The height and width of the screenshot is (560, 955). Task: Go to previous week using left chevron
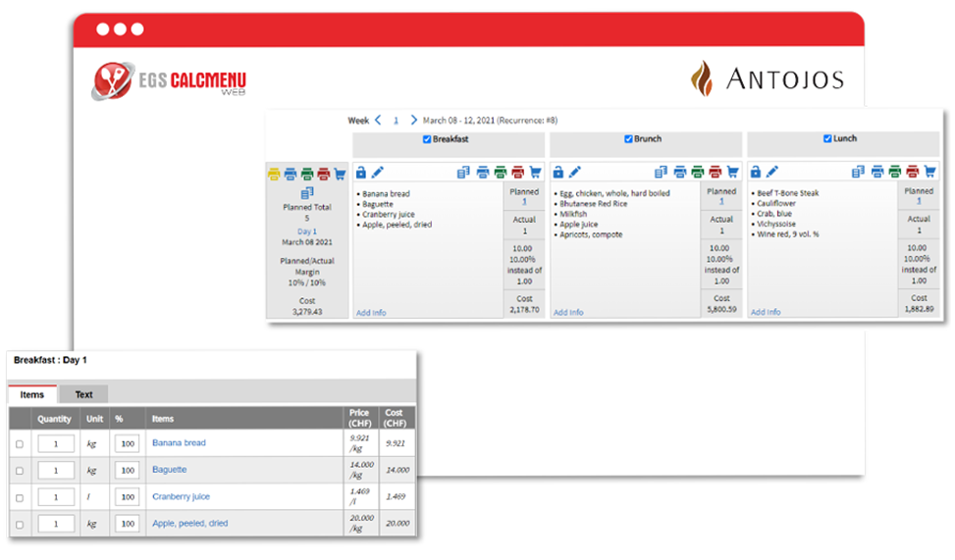coord(379,121)
